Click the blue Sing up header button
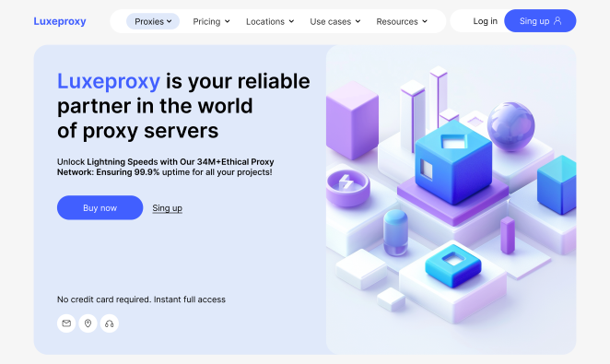Image resolution: width=610 pixels, height=364 pixels. (x=540, y=21)
